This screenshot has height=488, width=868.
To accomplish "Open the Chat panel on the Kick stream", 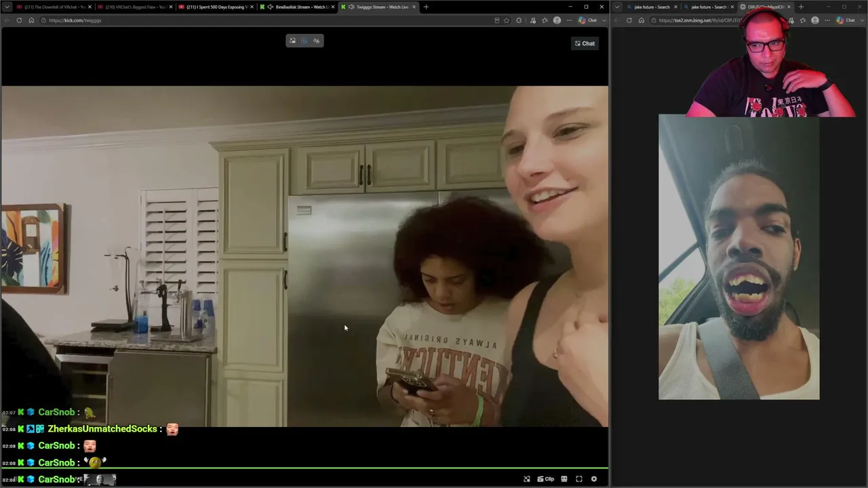I will [585, 43].
